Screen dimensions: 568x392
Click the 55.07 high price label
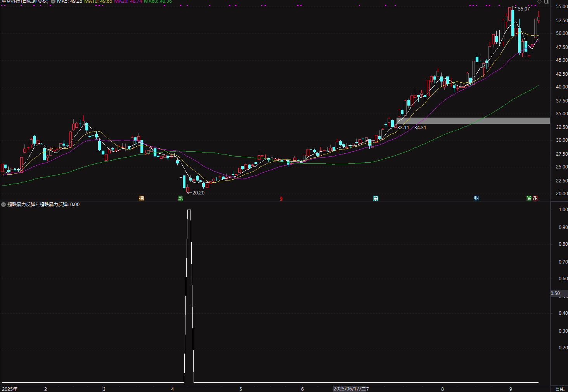(524, 9)
